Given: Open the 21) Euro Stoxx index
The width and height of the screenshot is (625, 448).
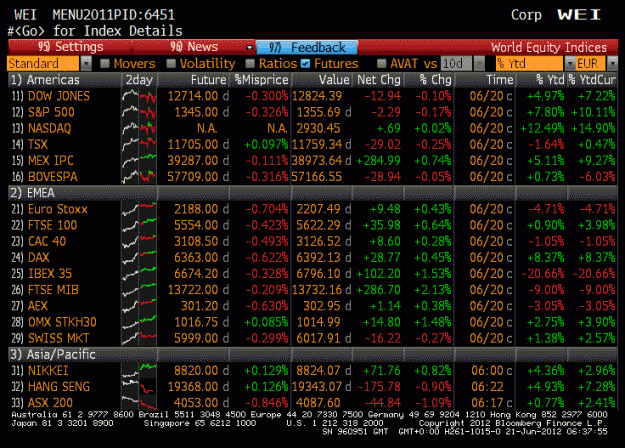Looking at the screenshot, I should click(x=49, y=209).
